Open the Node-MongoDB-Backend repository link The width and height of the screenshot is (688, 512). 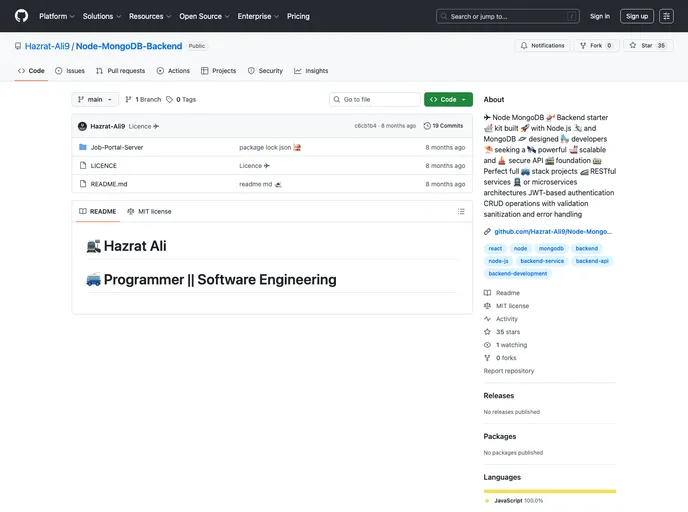click(129, 46)
